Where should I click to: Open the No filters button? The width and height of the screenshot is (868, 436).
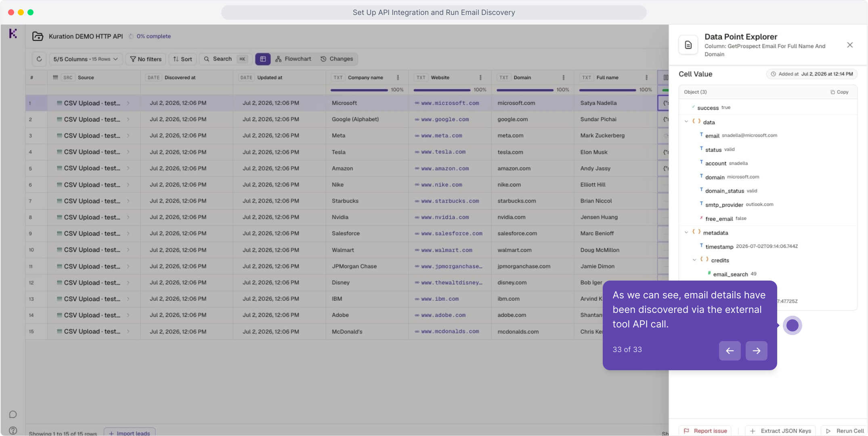point(146,59)
